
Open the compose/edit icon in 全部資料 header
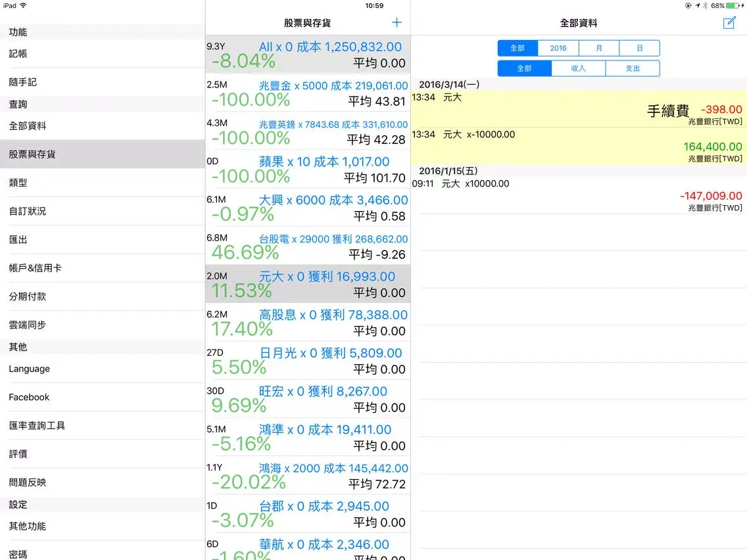tap(729, 23)
